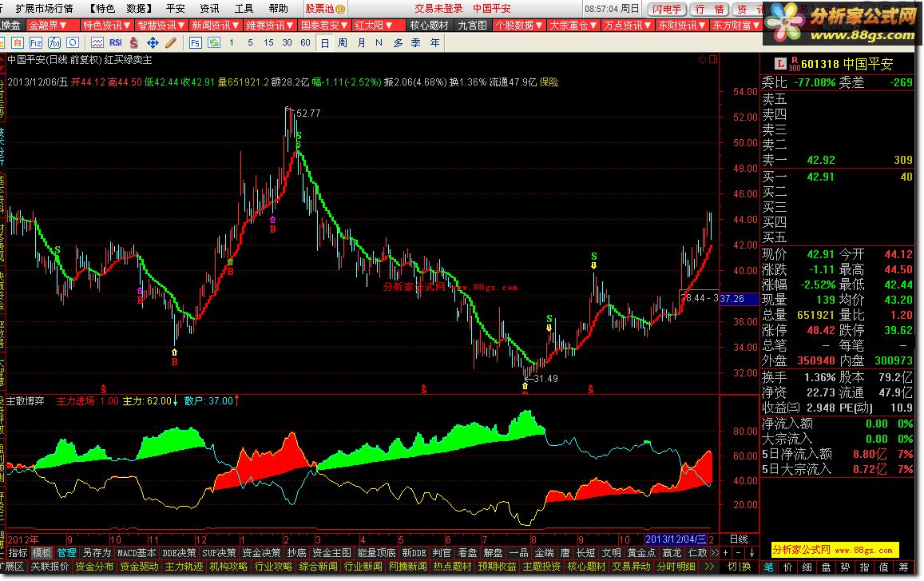This screenshot has height=581, width=924.
Task: Click the RSI indicator icon
Action: (116, 42)
